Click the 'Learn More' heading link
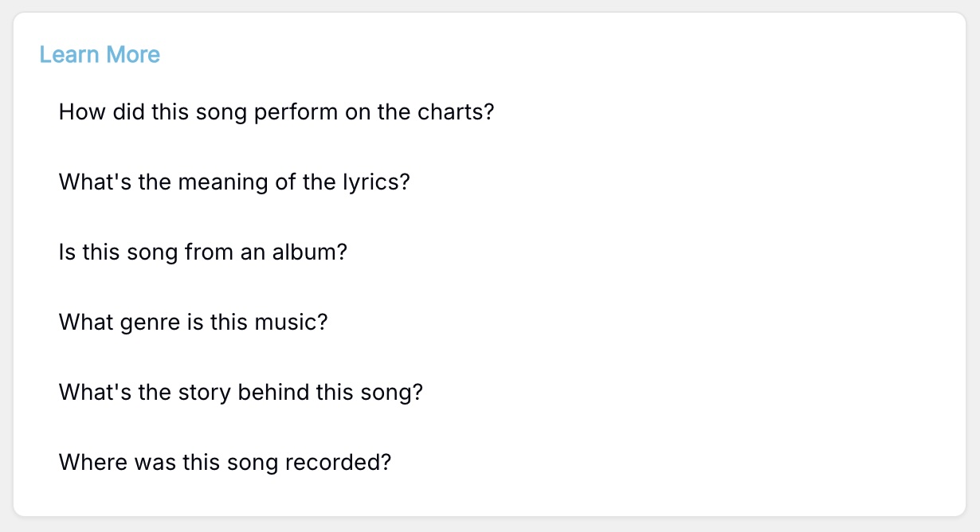Viewport: 980px width, 532px height. coord(100,54)
